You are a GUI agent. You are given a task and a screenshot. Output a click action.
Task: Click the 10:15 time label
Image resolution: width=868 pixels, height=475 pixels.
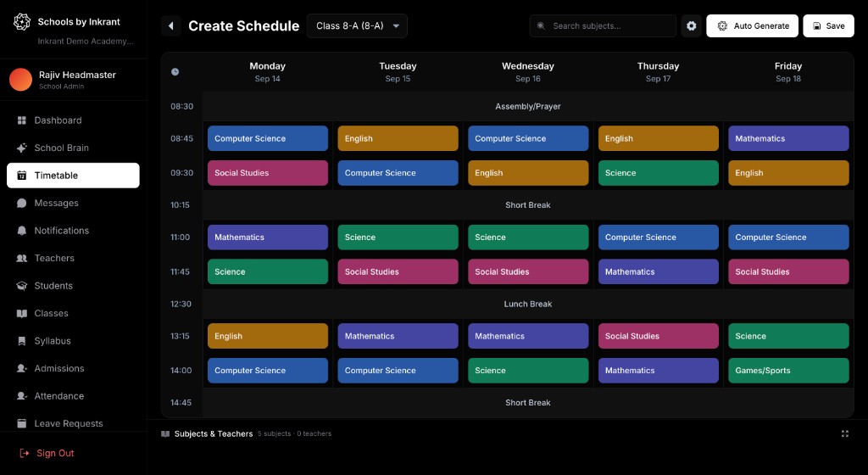[x=180, y=204]
